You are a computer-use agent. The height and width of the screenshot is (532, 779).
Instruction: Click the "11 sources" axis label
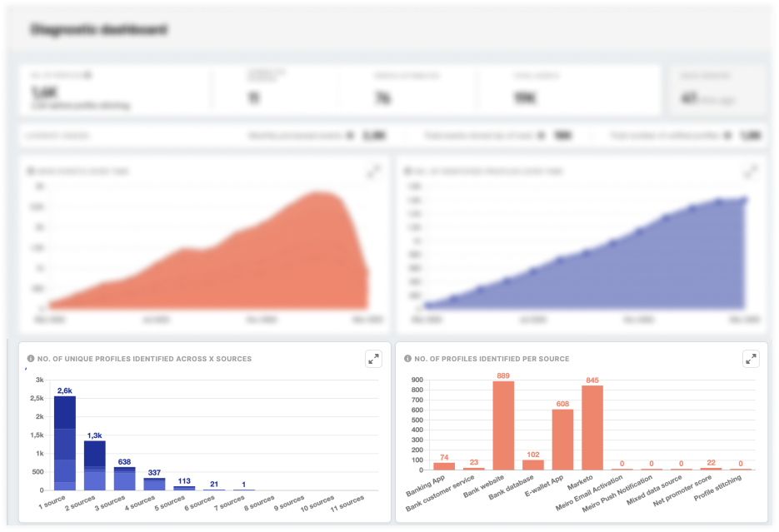pyautogui.click(x=347, y=503)
